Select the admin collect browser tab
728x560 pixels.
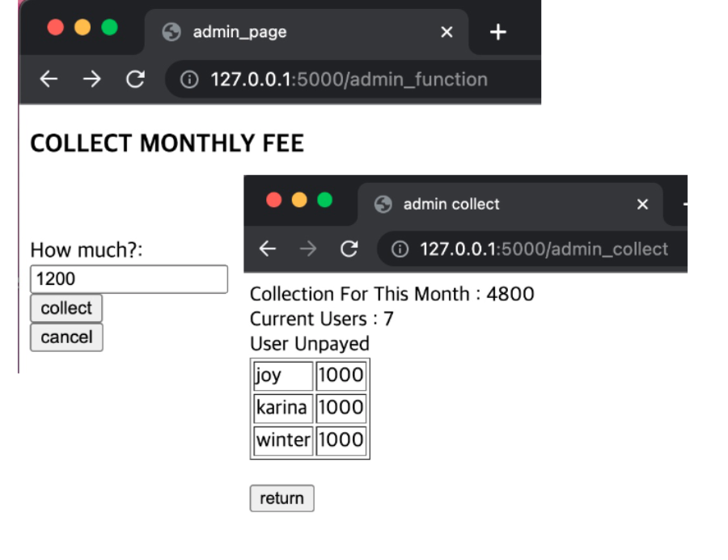coord(453,204)
